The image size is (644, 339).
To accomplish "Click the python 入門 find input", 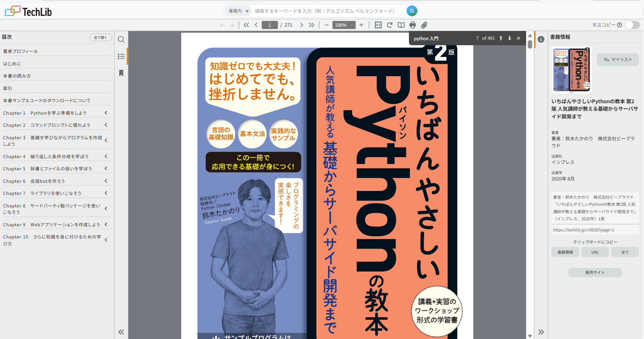I will pyautogui.click(x=441, y=38).
